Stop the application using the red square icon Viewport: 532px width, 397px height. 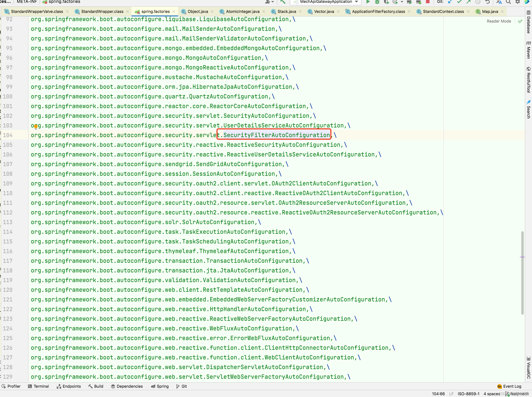pos(428,2)
